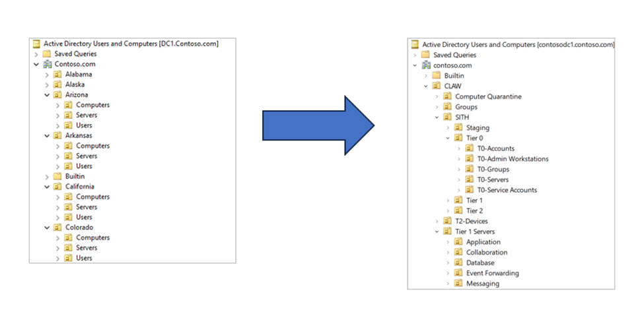644x322 pixels.
Task: Select 'Active Directory Users and Computers [DC1.Contoso.com]' root
Action: click(131, 44)
